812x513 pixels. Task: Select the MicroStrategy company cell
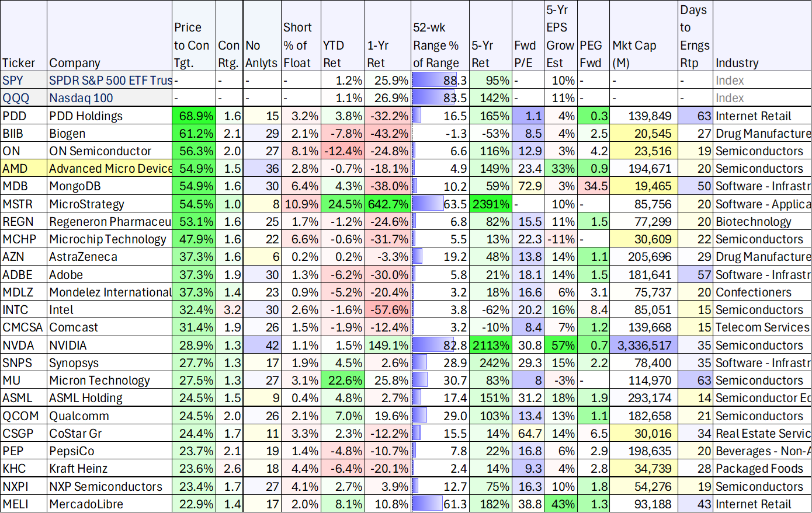coord(110,204)
